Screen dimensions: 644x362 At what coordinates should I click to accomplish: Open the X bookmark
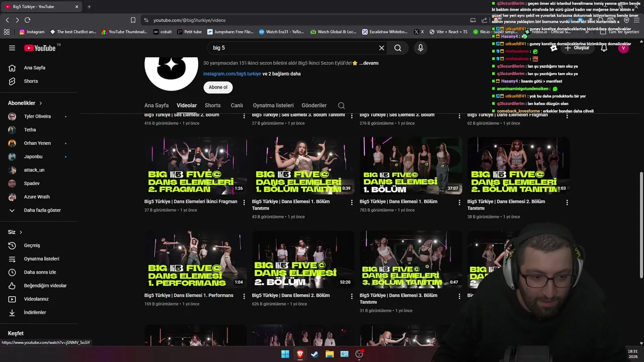[x=419, y=32]
